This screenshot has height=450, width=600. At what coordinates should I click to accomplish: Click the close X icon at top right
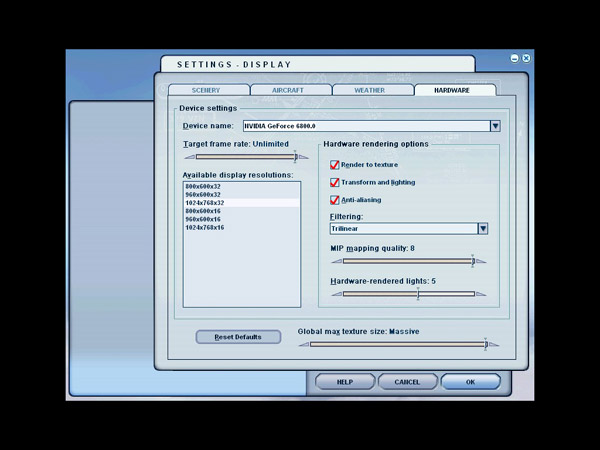(x=526, y=59)
